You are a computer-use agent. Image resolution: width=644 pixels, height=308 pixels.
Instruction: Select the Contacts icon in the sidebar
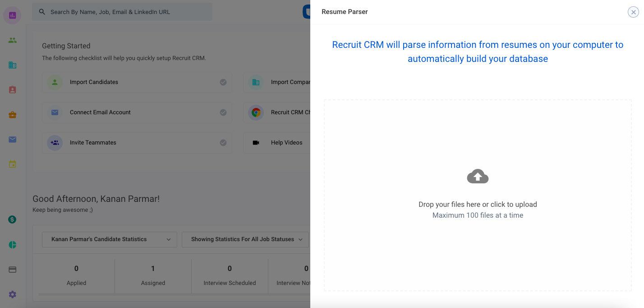tap(12, 89)
